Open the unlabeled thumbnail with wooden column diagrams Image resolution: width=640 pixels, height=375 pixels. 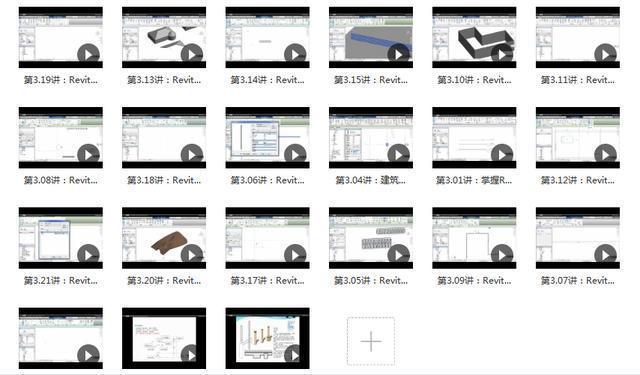coord(267,338)
